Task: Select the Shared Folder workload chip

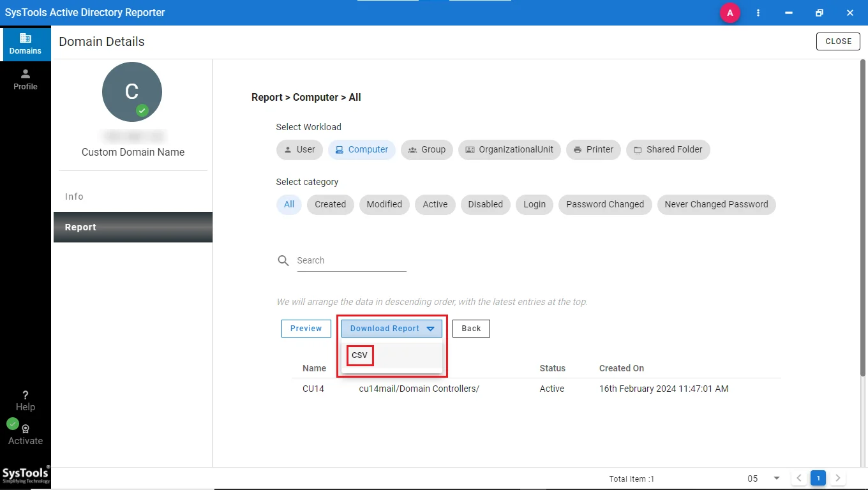Action: click(668, 150)
